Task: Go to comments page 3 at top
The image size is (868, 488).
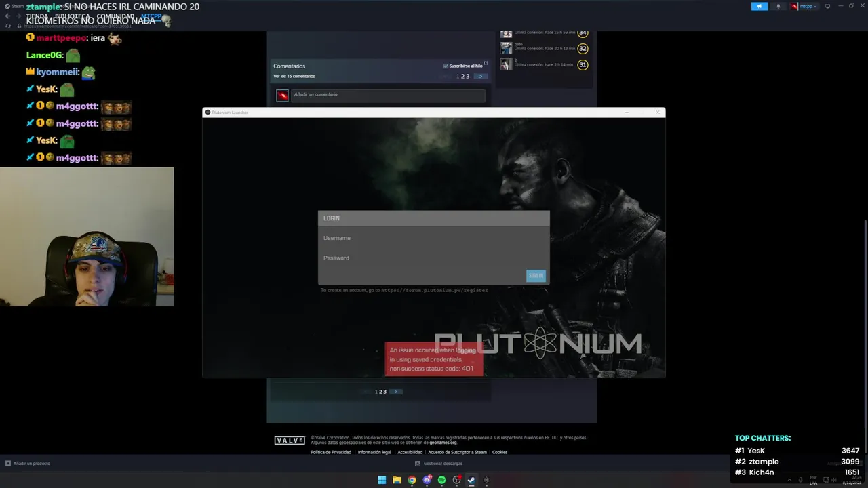Action: click(467, 77)
